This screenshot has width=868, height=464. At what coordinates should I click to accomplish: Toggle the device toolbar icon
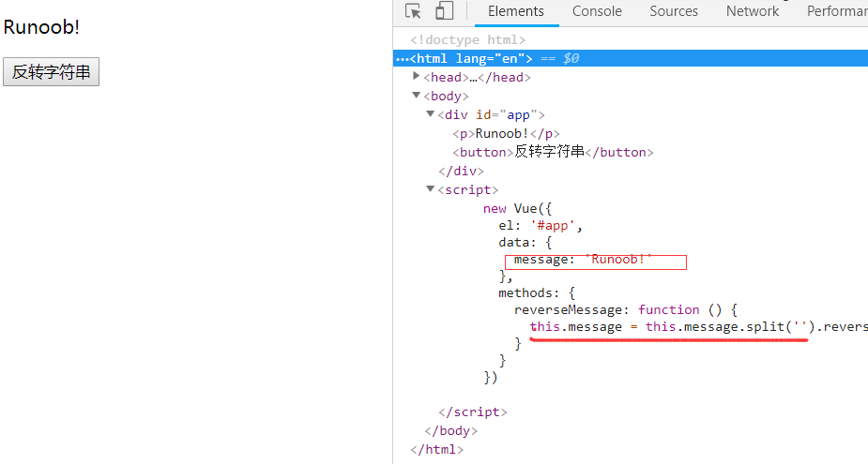(444, 11)
